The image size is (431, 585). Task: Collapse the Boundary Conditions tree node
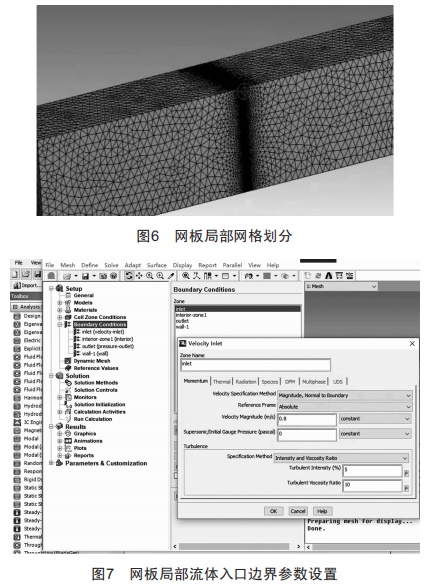[59, 325]
